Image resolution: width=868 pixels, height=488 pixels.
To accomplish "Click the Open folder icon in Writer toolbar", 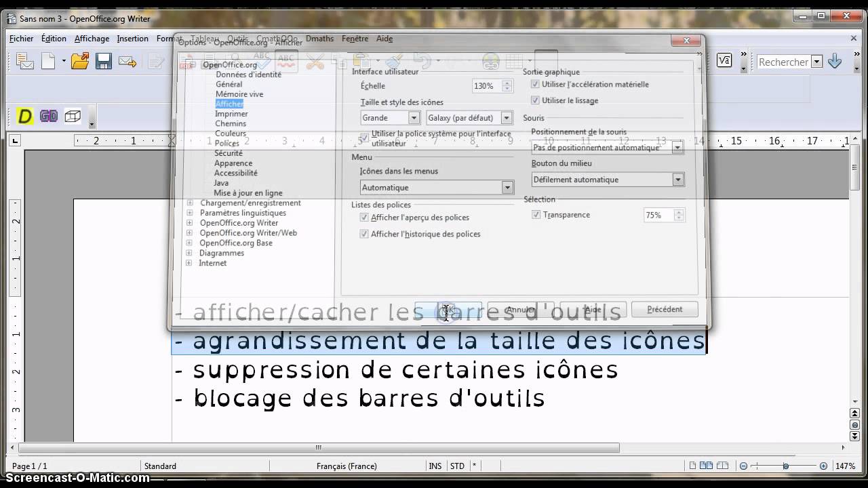I will click(x=80, y=62).
